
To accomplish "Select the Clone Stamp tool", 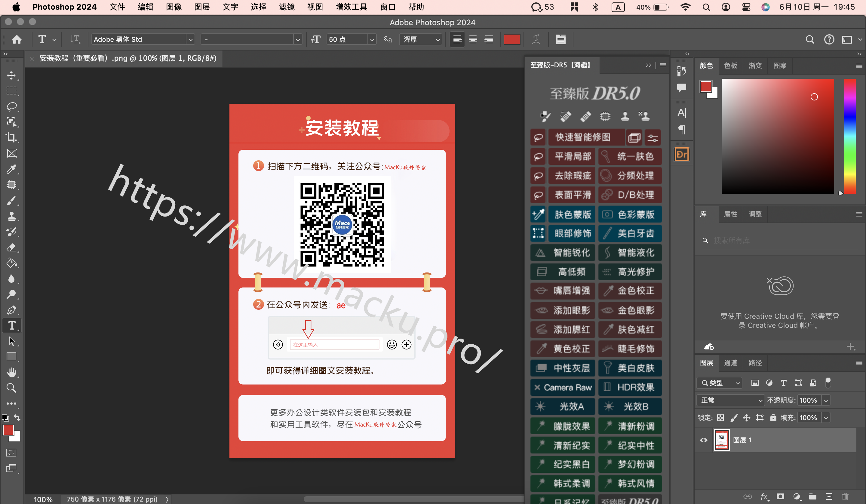I will click(12, 216).
